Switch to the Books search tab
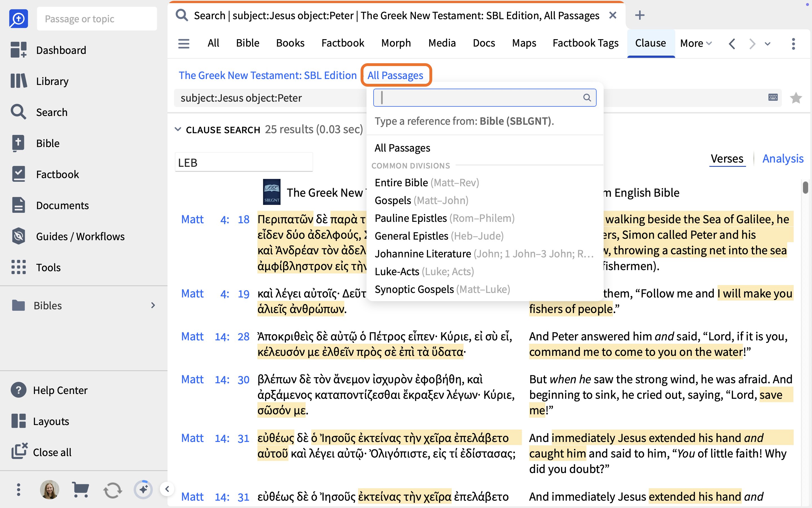This screenshot has width=812, height=508. (290, 43)
